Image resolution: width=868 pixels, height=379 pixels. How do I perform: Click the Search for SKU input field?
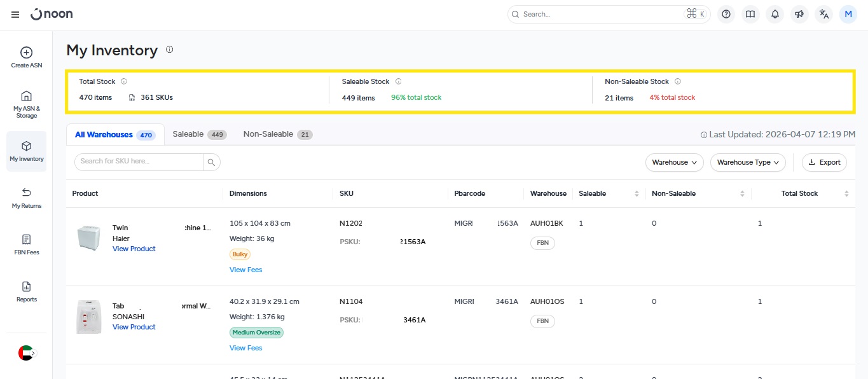tap(139, 162)
